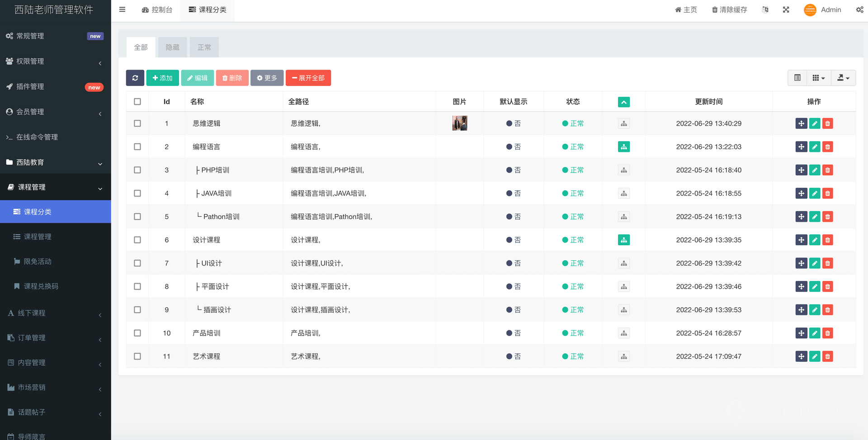
Task: Toggle the table card view icon
Action: click(797, 78)
